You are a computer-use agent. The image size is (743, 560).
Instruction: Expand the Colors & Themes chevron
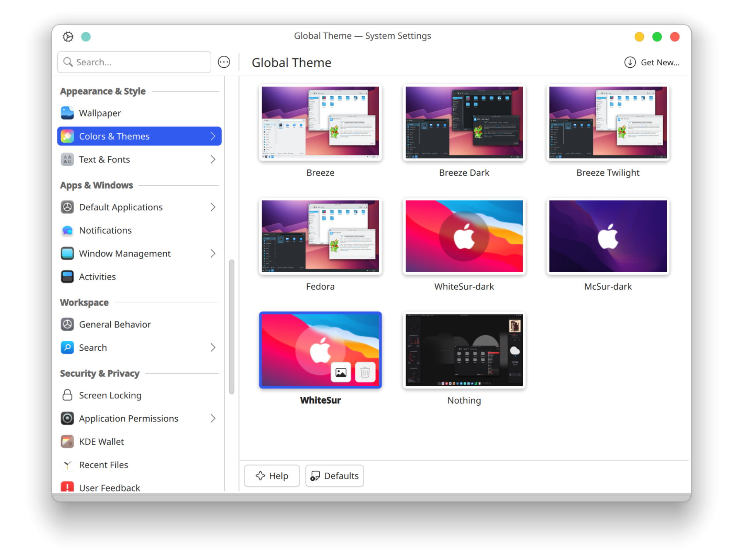point(212,136)
